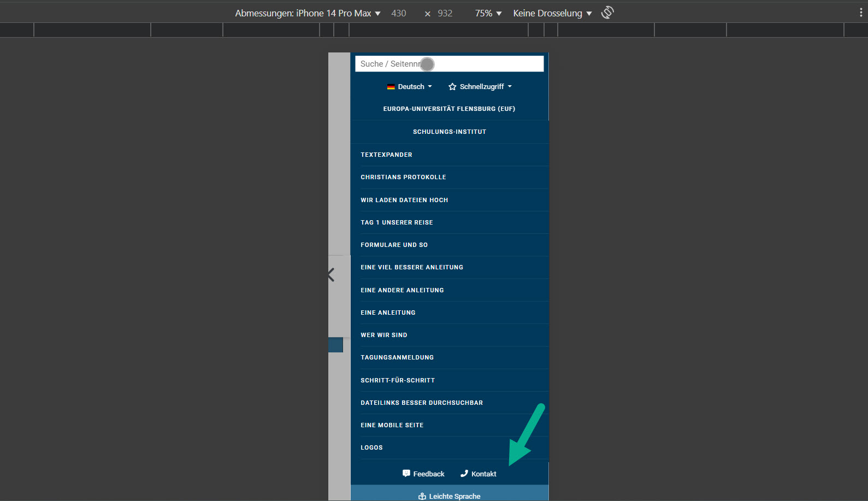868x501 pixels.
Task: Click the left chevron arrow beside menu
Action: [x=331, y=275]
